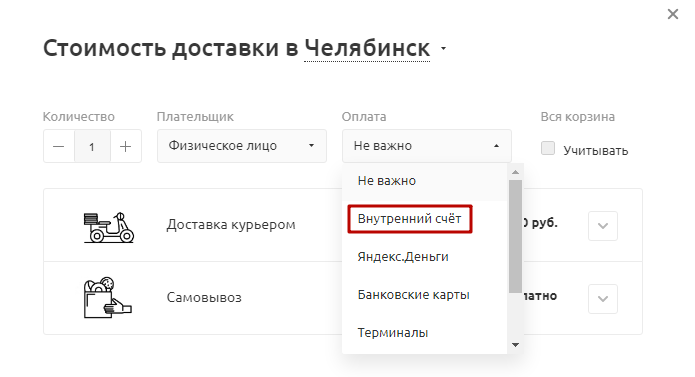
Task: Select the Не важно option in the list
Action: pyautogui.click(x=424, y=181)
